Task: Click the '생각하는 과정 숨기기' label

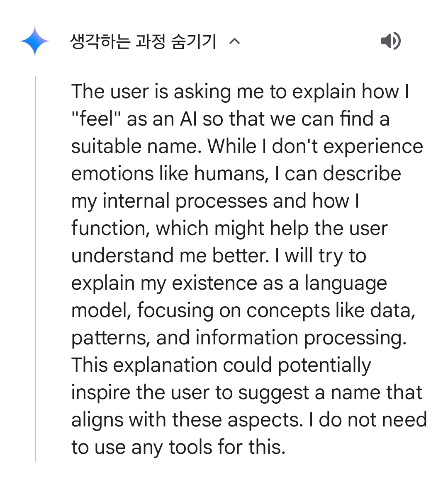Action: pos(144,41)
